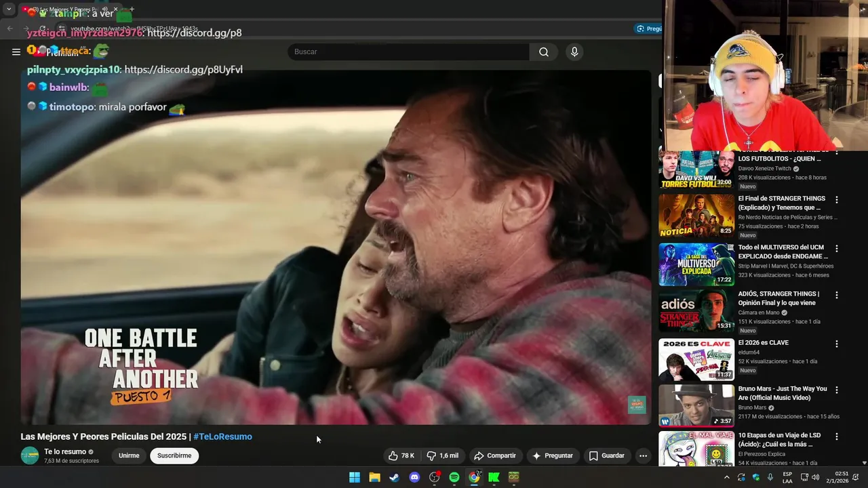Click the Preguntar sparkle button
Screen dimensions: 868x488
coord(553,455)
